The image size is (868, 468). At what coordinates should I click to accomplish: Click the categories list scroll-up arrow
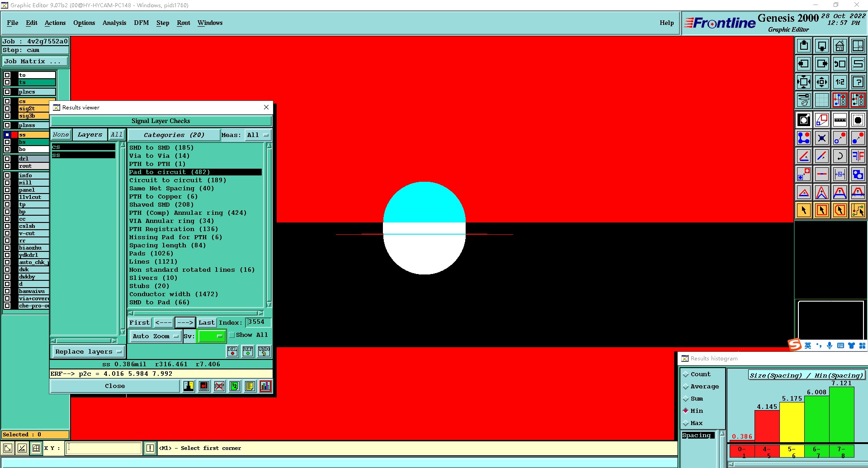point(269,146)
